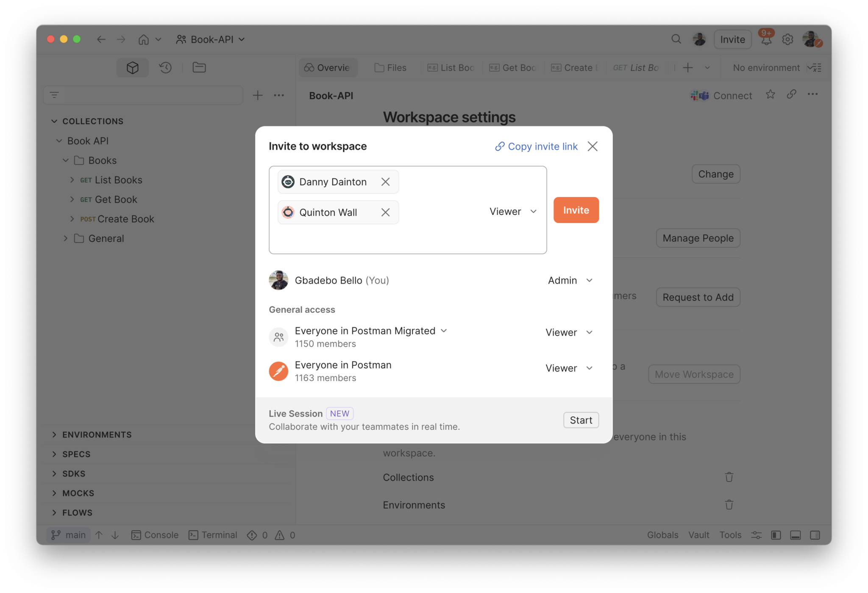Click the Invite button in the header
Screen dimensions: 868x593
pos(732,39)
